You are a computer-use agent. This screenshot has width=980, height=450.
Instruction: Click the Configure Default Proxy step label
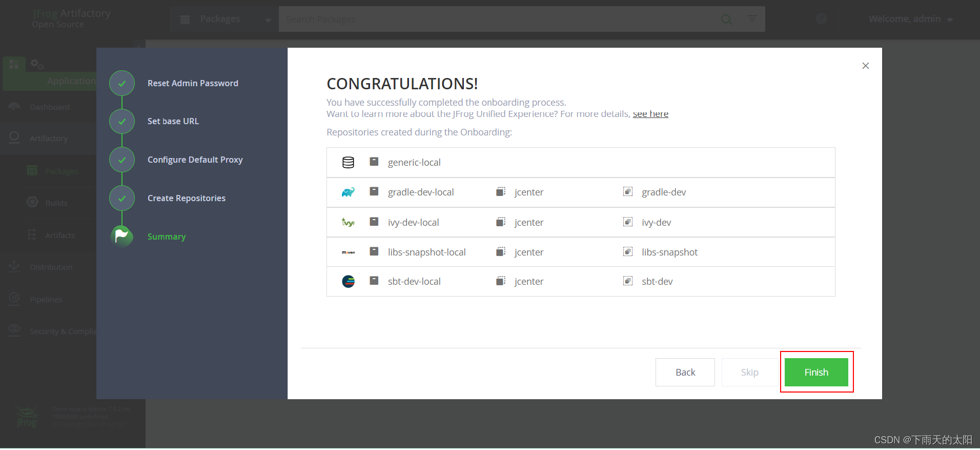click(195, 160)
